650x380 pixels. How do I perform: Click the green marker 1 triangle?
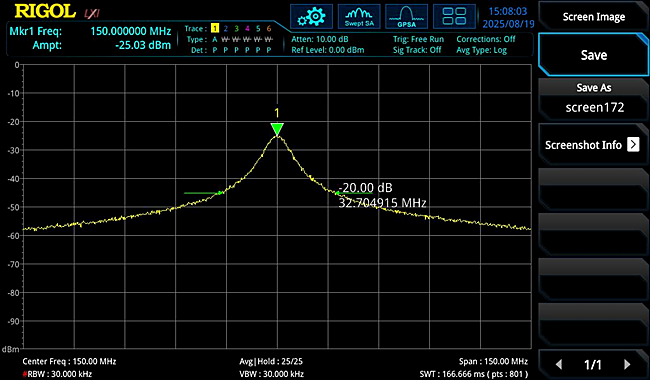[277, 129]
